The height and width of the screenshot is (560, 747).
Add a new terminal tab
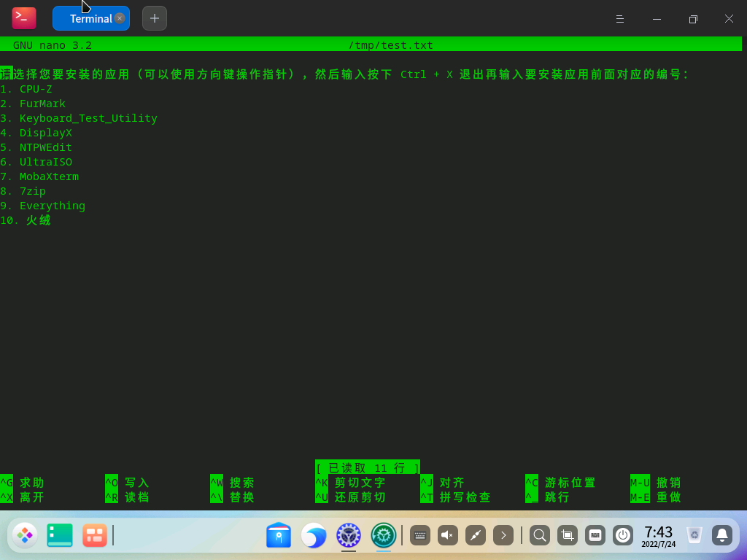(155, 18)
